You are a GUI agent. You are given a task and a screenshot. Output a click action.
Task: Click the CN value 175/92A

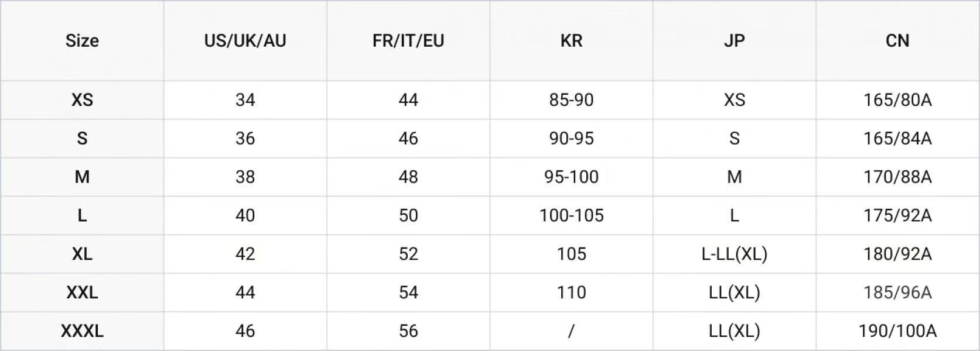click(897, 216)
